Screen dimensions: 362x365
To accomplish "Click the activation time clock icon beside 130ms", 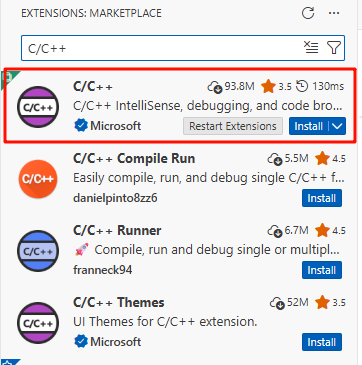I will [x=302, y=87].
